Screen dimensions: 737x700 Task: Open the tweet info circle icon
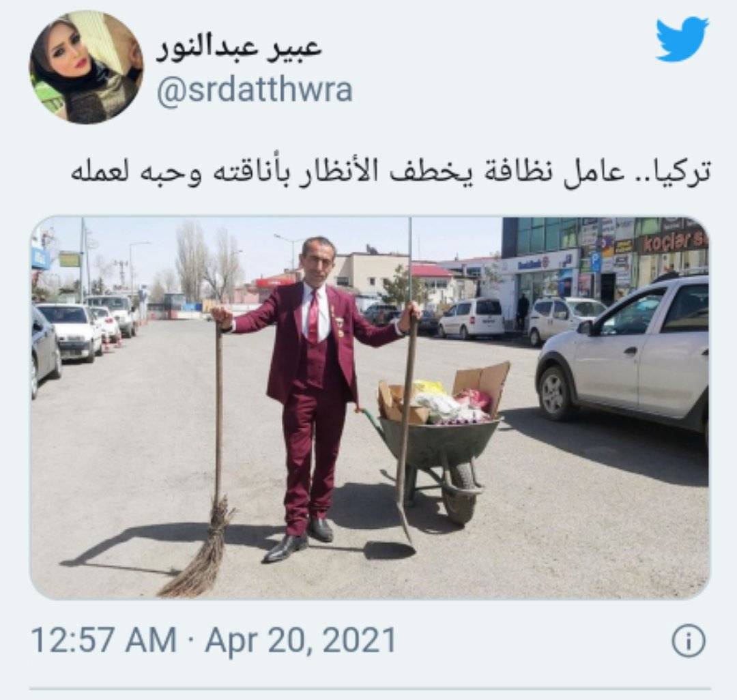point(689,641)
